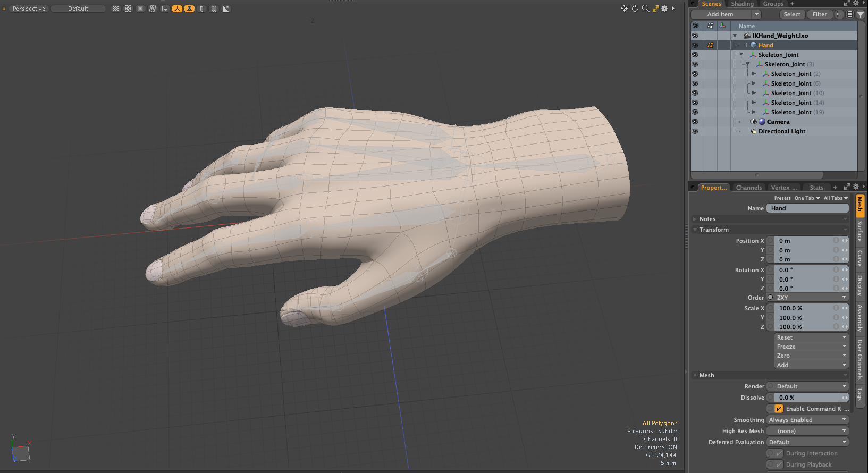Click the Select button in Scenes panel
868x473 pixels.
click(791, 15)
